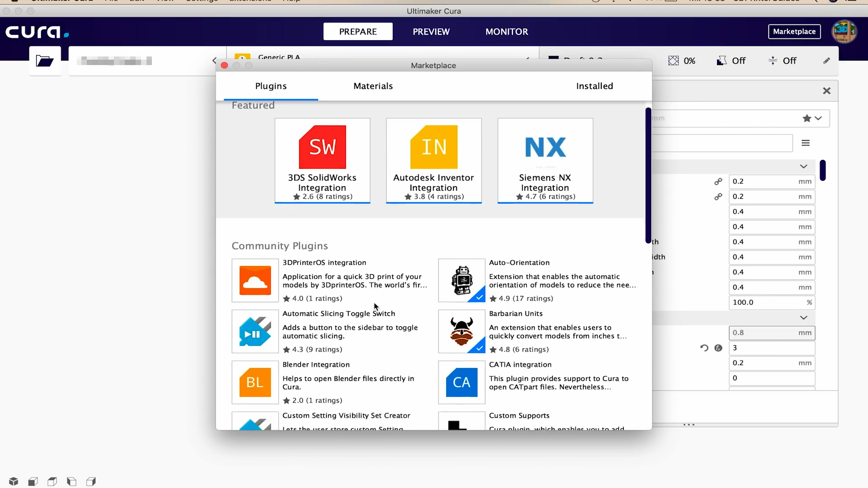Collapse the first settings section chevron

(803, 166)
